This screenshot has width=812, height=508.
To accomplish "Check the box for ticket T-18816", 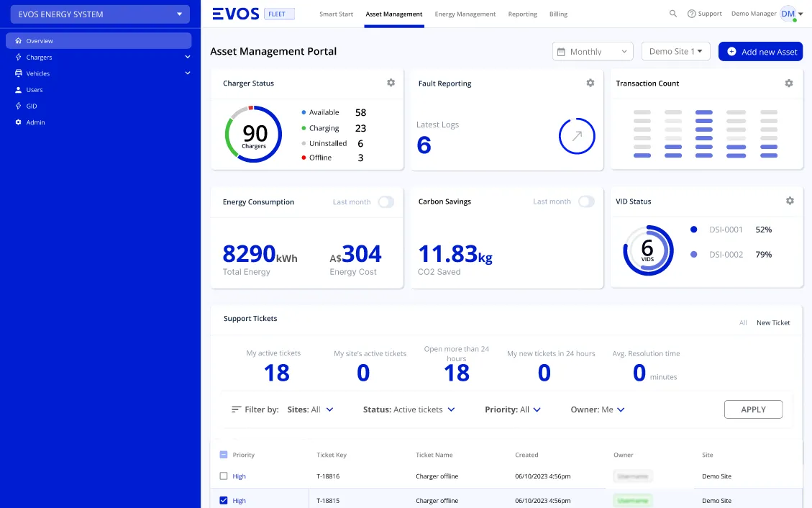I will (x=224, y=476).
